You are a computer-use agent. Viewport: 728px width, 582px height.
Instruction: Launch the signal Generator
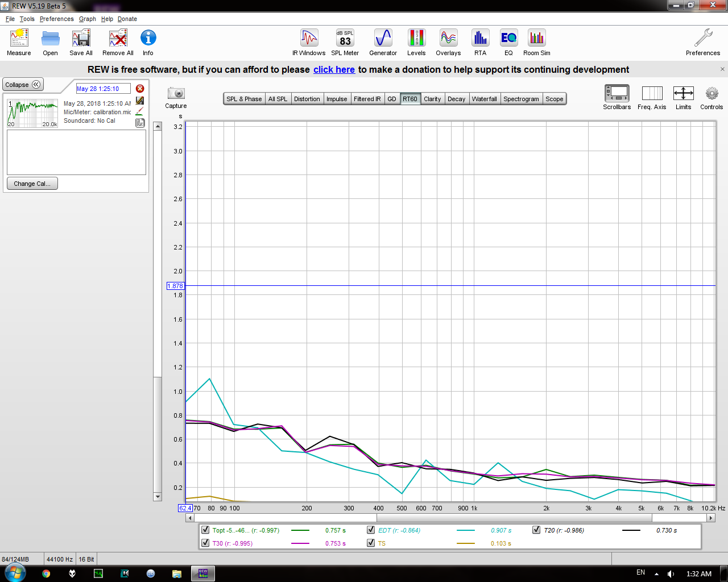coord(383,43)
